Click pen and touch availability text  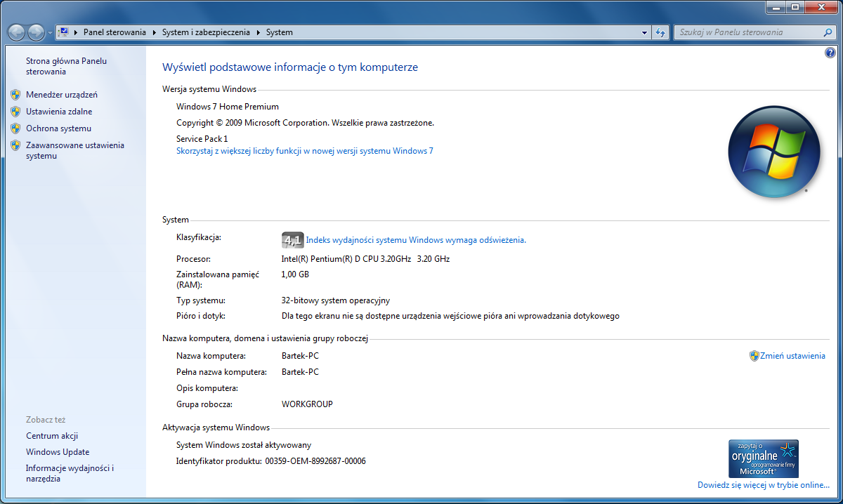point(450,317)
